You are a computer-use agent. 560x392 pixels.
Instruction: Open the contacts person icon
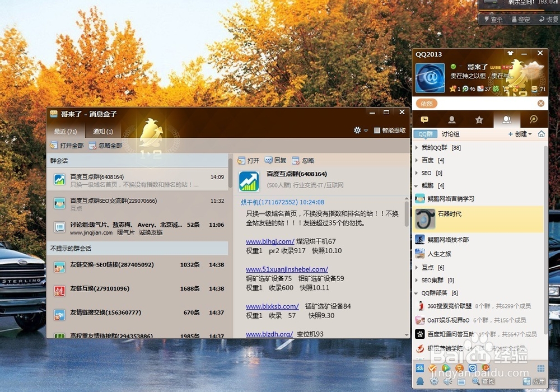[x=452, y=119]
